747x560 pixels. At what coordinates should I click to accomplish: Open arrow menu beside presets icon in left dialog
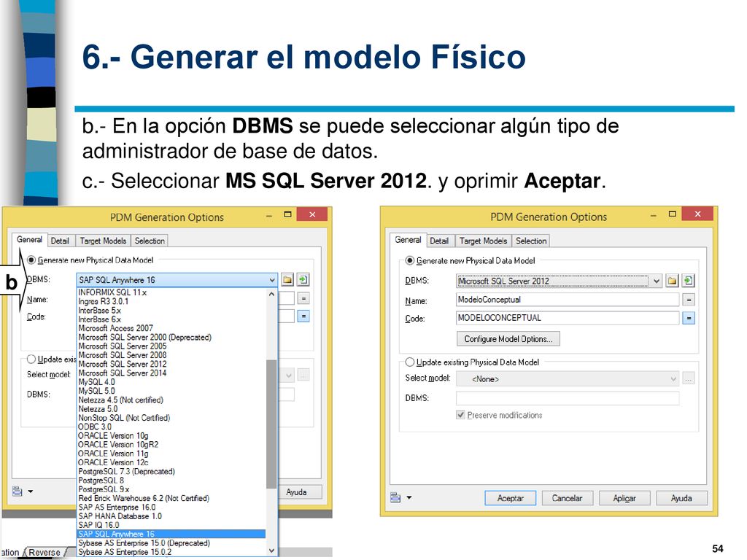coord(30,491)
